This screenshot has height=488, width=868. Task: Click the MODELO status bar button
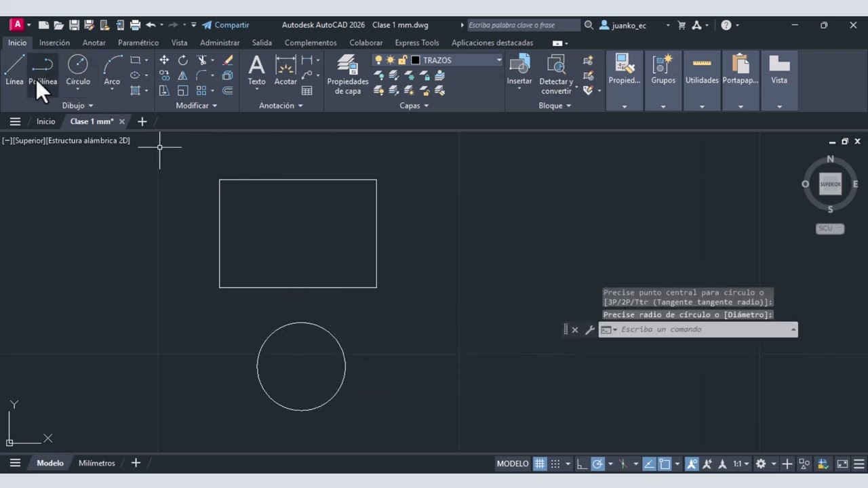(x=513, y=464)
